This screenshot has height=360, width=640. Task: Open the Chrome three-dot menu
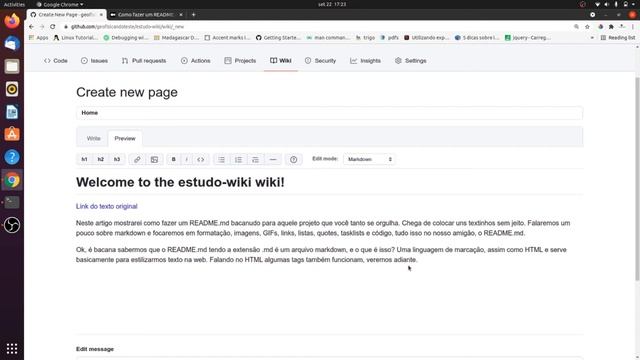click(633, 27)
